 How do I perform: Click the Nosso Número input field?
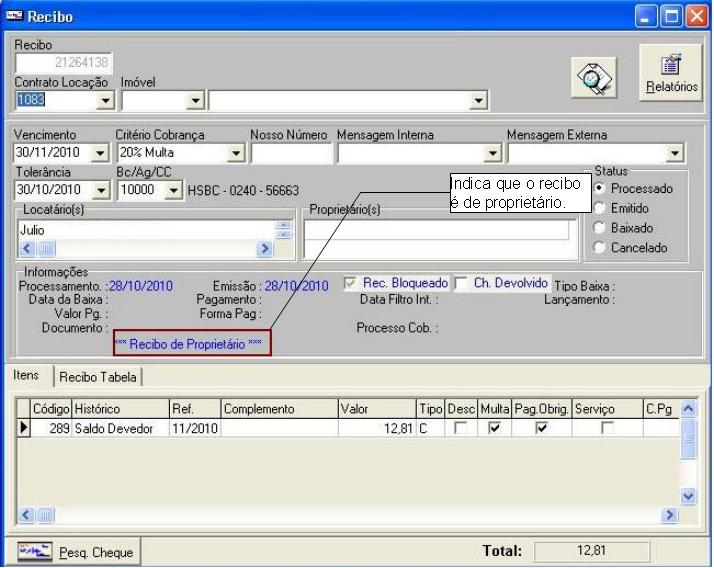[290, 154]
